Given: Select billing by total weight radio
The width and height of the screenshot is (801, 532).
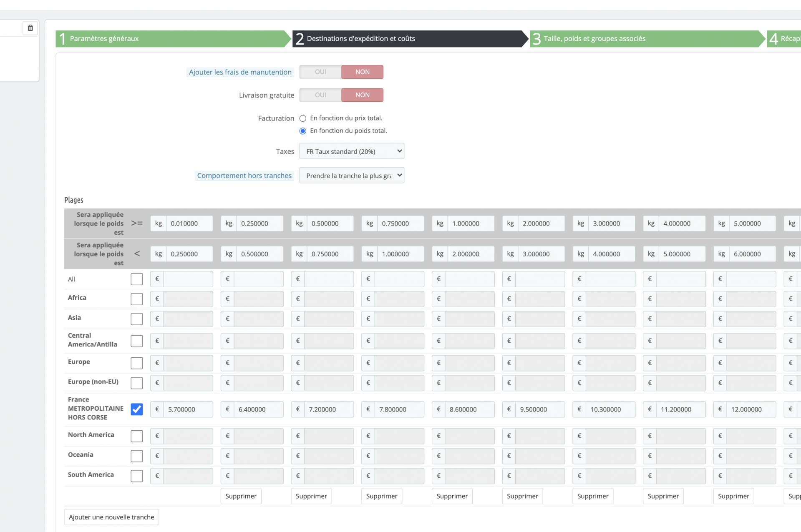Looking at the screenshot, I should coord(303,131).
